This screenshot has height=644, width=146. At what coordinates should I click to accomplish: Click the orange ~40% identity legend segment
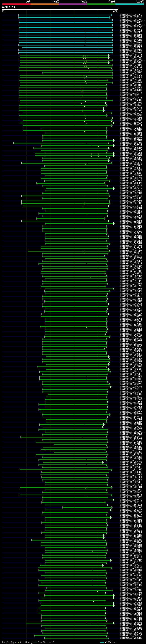coord(45,4)
